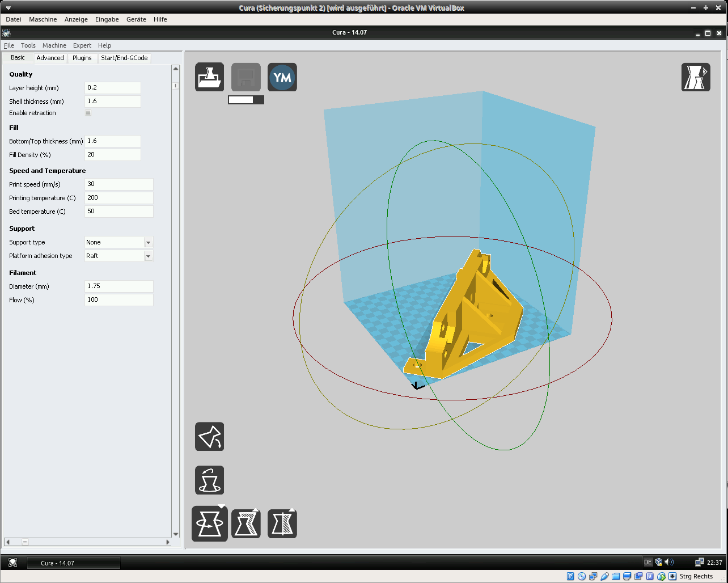The image size is (728, 583).
Task: Open the Machine menu in Cura
Action: (54, 45)
